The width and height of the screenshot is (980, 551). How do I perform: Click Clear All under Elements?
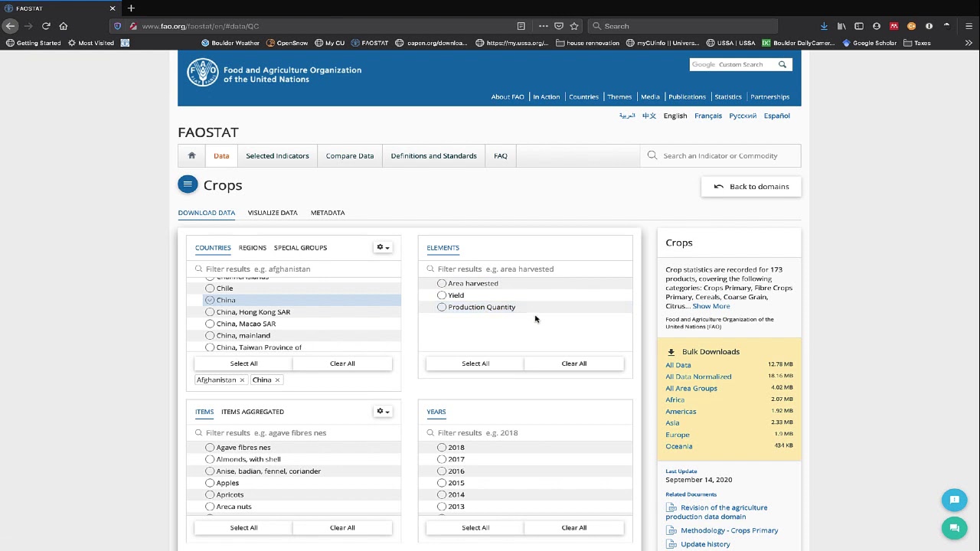click(574, 364)
